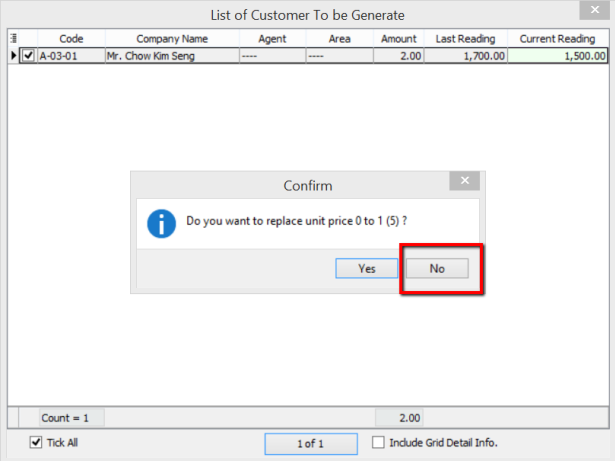Click the grid column chooser corner icon

[13, 39]
